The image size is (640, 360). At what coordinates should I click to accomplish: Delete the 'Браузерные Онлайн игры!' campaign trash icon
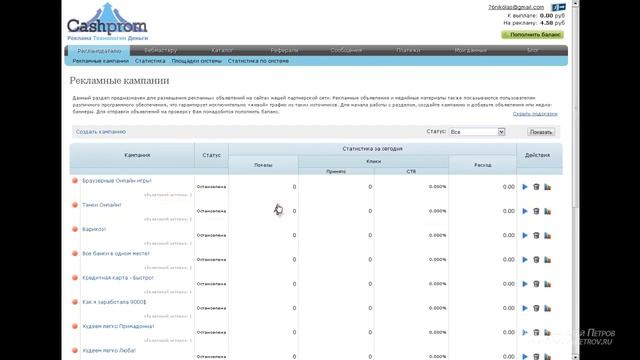(x=536, y=187)
